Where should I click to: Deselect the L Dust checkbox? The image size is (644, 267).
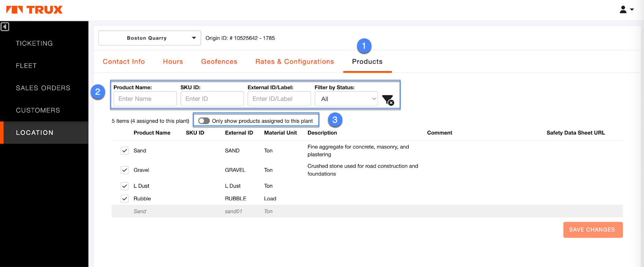coord(125,186)
